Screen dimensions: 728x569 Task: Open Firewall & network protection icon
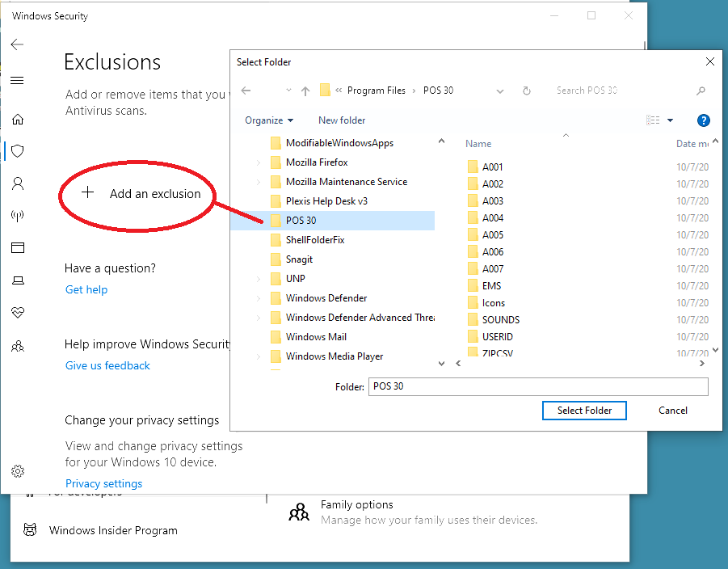pos(17,216)
